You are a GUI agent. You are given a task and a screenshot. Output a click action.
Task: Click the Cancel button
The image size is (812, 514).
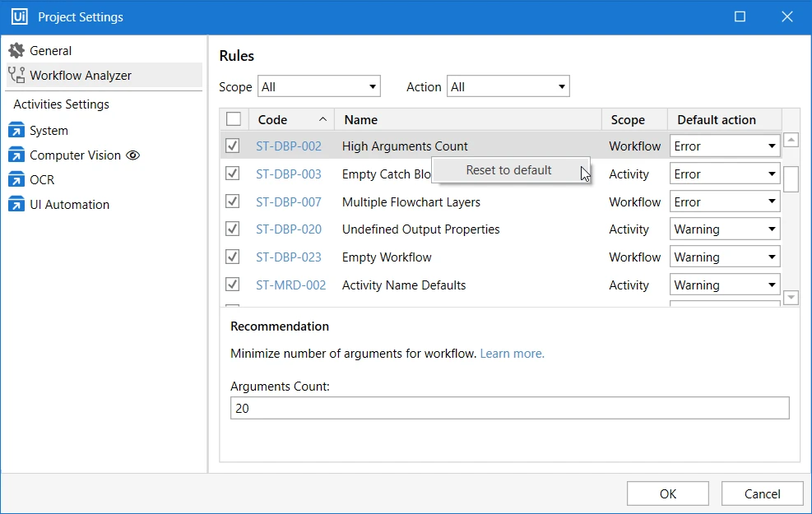click(763, 493)
